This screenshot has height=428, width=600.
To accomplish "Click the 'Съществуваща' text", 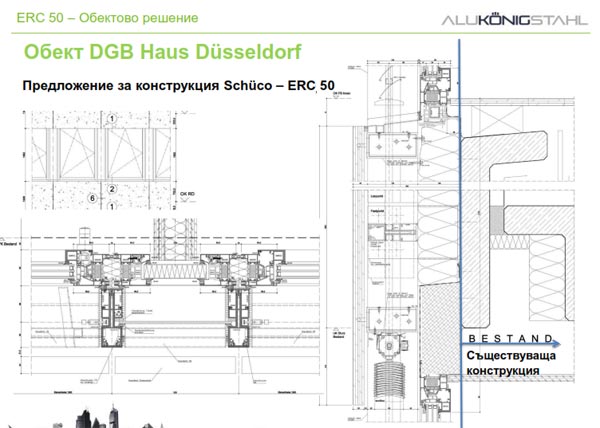I will [511, 356].
